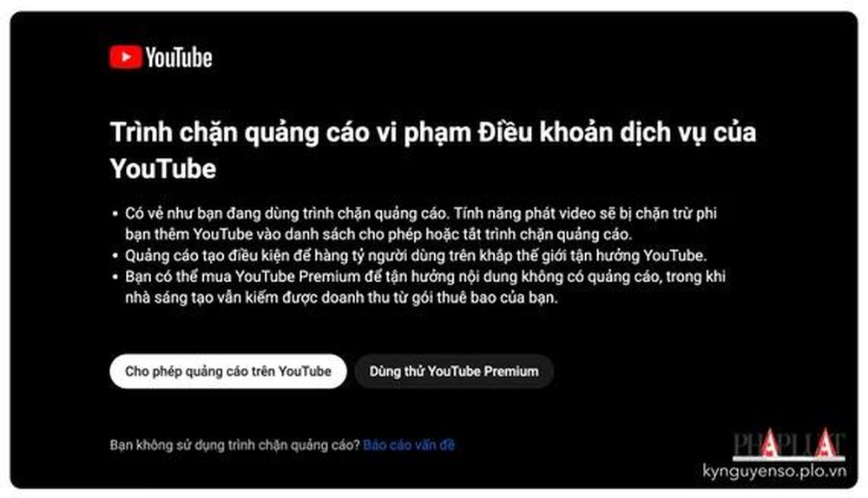This screenshot has height=498, width=868.
Task: Click the bullet dot before 'Quảng cáo tạo điều kiện'
Action: pos(115,256)
